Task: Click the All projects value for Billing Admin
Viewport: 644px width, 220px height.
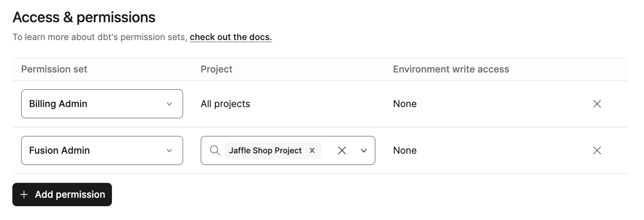Action: [x=225, y=104]
